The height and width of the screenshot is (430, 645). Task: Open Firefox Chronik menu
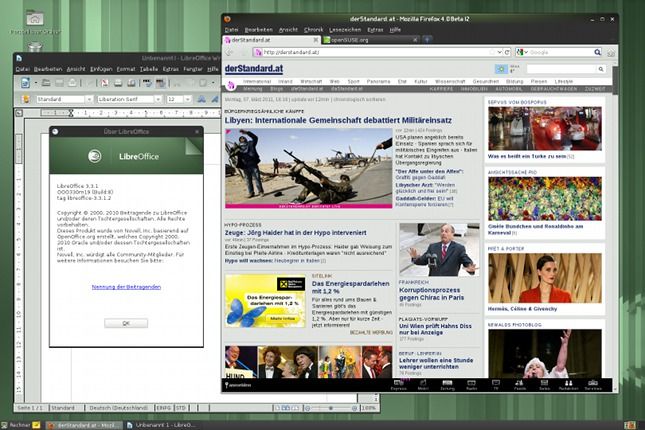click(313, 30)
